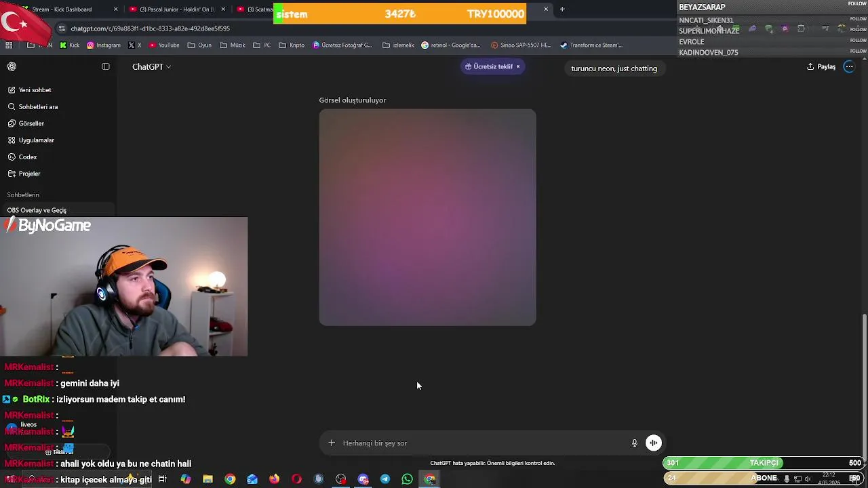This screenshot has width=868, height=488.
Task: Expand the Kripto bookmark folder
Action: click(292, 45)
